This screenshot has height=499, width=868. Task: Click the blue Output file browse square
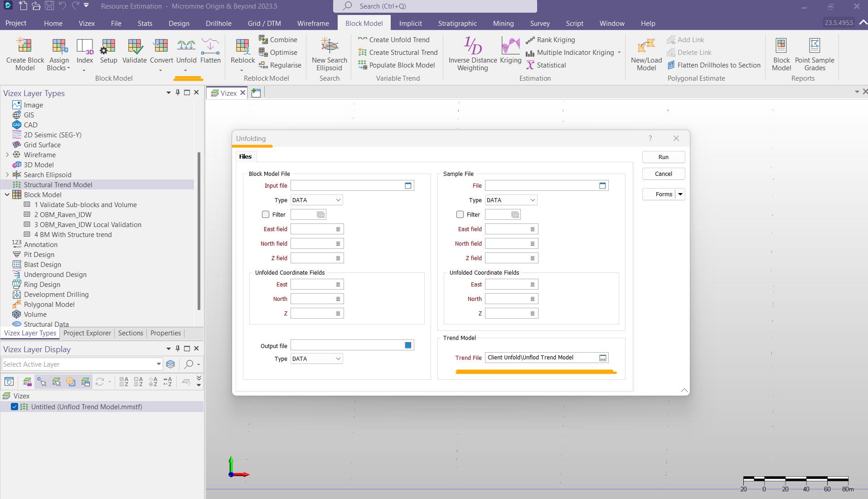point(408,345)
